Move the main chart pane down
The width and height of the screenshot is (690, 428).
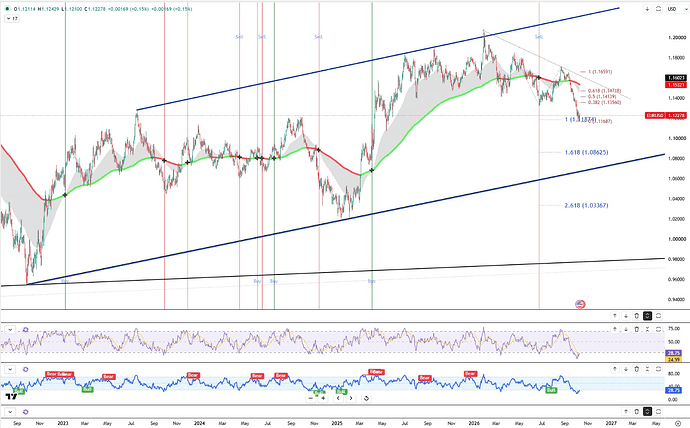coord(647,9)
